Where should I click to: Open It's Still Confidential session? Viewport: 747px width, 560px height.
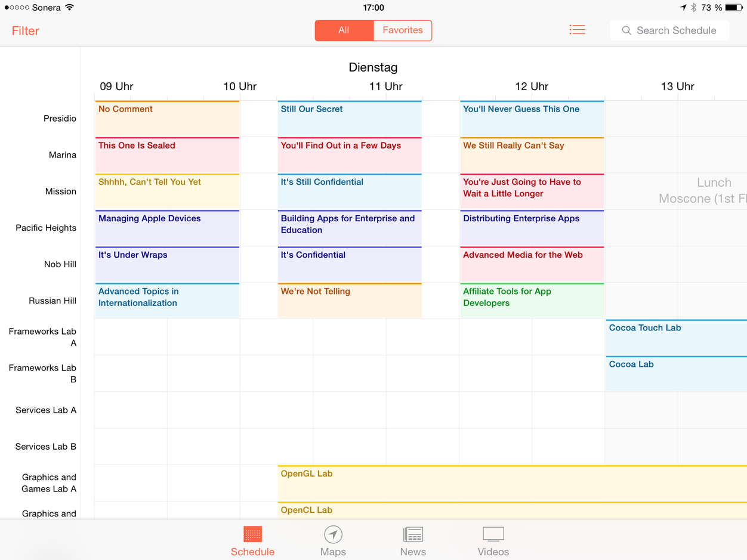tap(350, 191)
